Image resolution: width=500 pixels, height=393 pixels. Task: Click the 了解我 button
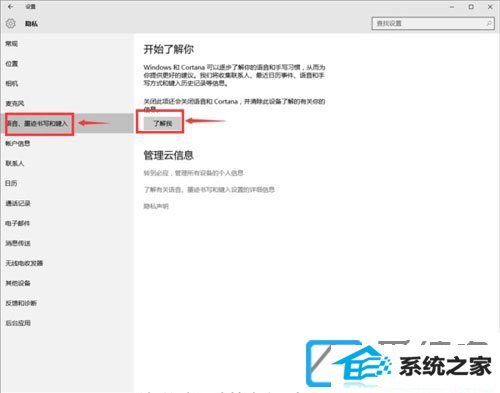click(x=163, y=123)
